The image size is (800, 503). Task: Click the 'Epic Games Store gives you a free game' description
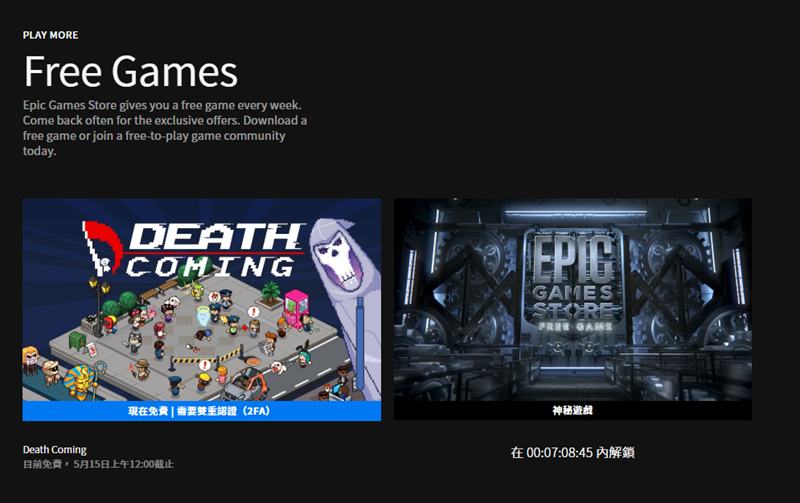[x=165, y=128]
